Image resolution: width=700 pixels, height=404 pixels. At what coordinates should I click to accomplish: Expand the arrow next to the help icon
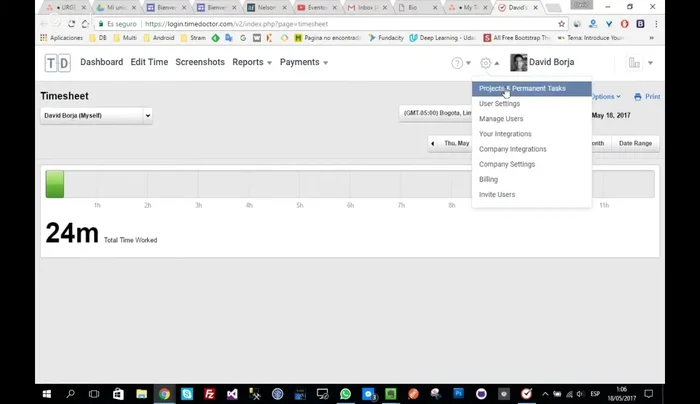pyautogui.click(x=468, y=63)
